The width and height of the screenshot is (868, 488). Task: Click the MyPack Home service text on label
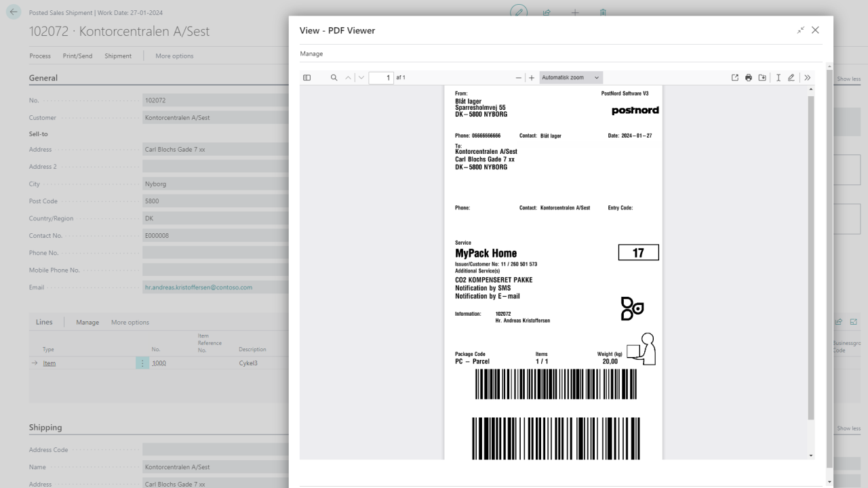click(486, 253)
